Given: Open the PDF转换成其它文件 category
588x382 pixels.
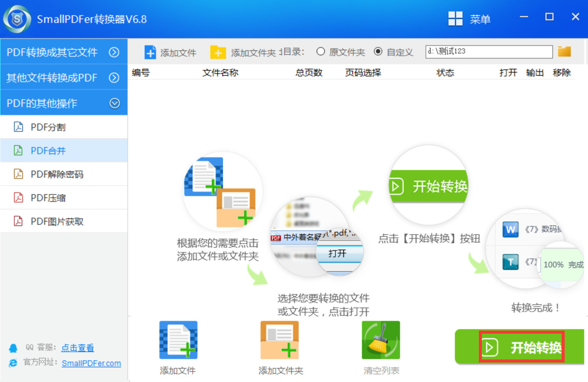Looking at the screenshot, I should click(64, 52).
